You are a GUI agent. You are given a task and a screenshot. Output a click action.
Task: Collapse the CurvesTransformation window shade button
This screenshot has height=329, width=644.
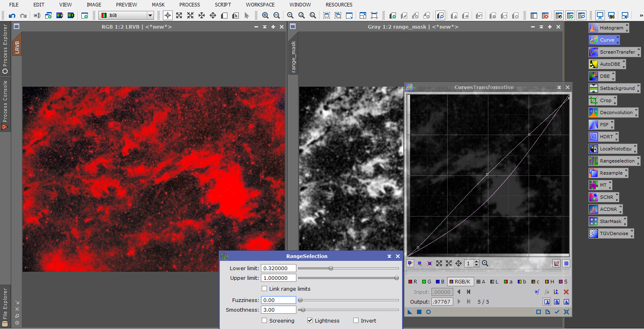pyautogui.click(x=559, y=87)
